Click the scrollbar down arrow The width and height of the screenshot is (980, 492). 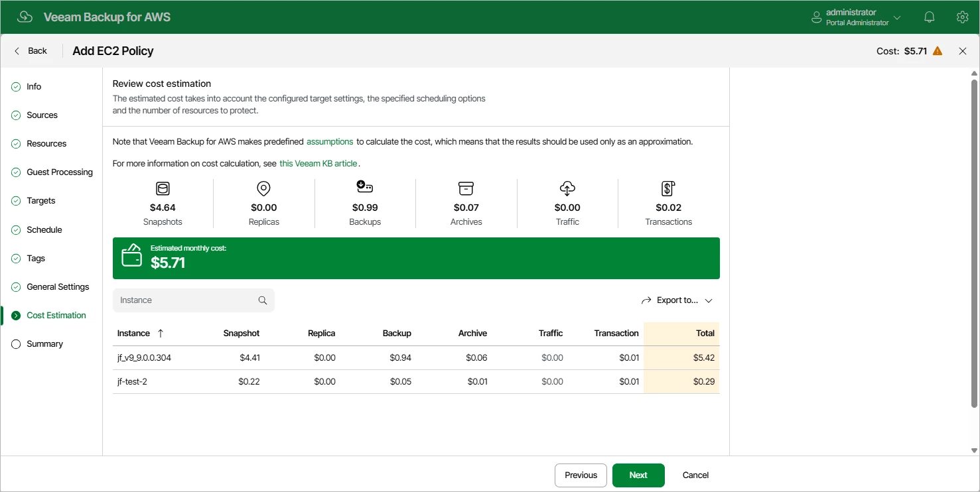click(x=974, y=450)
